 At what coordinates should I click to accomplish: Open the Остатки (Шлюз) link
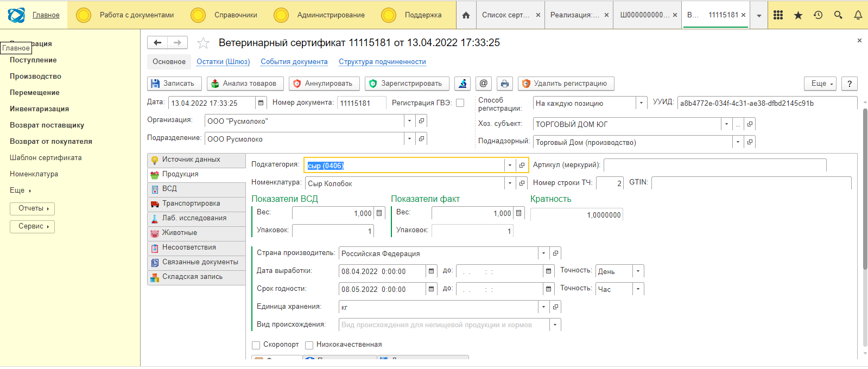pyautogui.click(x=223, y=62)
